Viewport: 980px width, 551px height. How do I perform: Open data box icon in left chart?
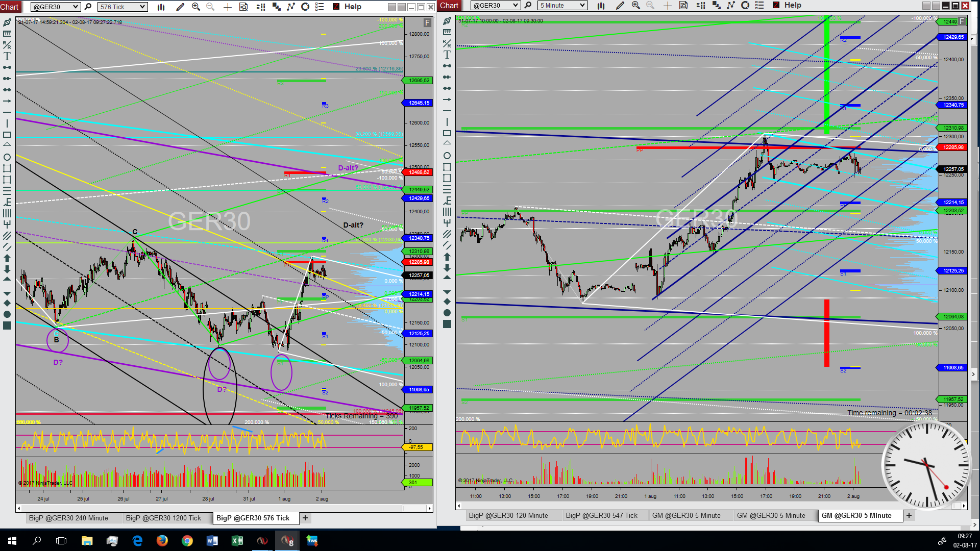pyautogui.click(x=243, y=7)
